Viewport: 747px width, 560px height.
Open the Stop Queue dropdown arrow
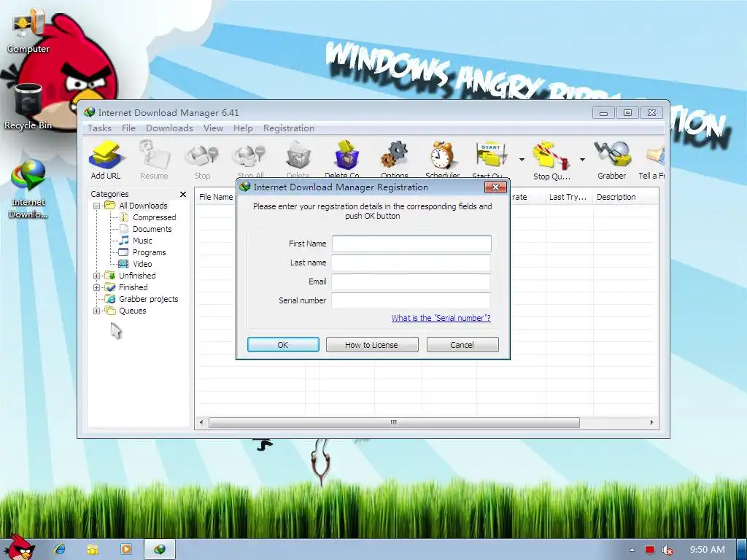pos(582,160)
